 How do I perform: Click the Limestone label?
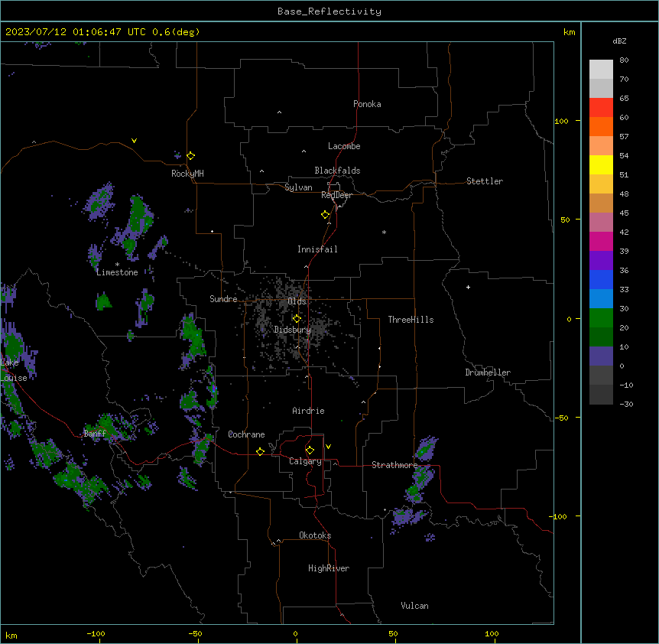tap(117, 272)
